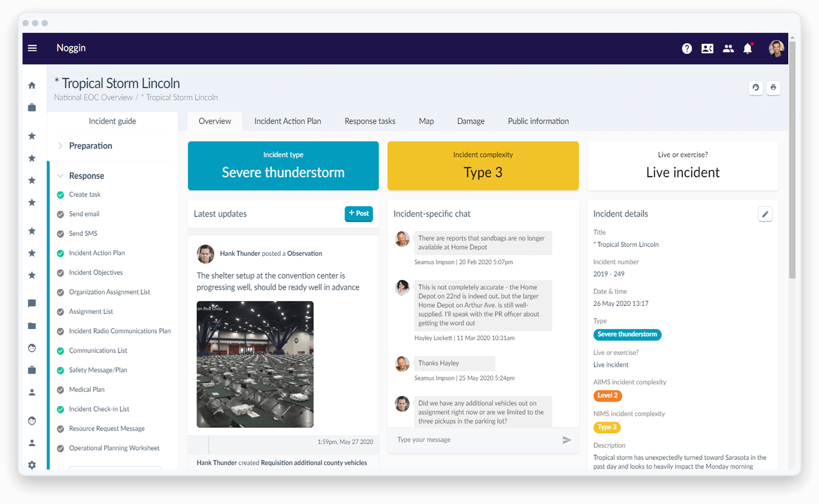Toggle the Medical Plan checkmark
819x504 pixels.
click(x=60, y=390)
